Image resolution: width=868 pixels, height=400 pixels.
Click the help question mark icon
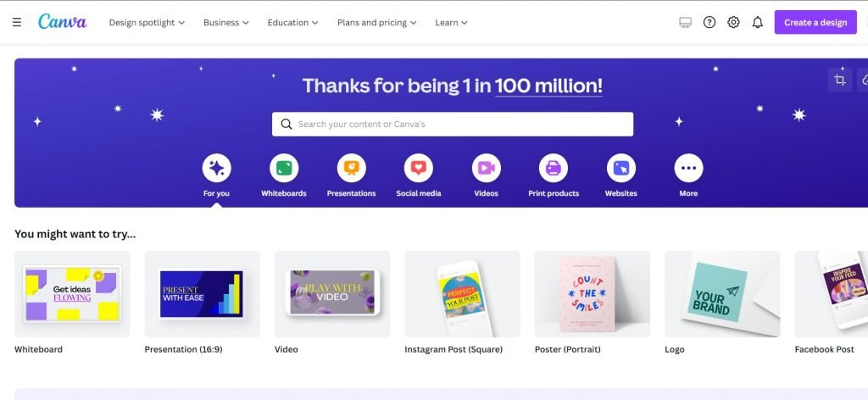710,22
